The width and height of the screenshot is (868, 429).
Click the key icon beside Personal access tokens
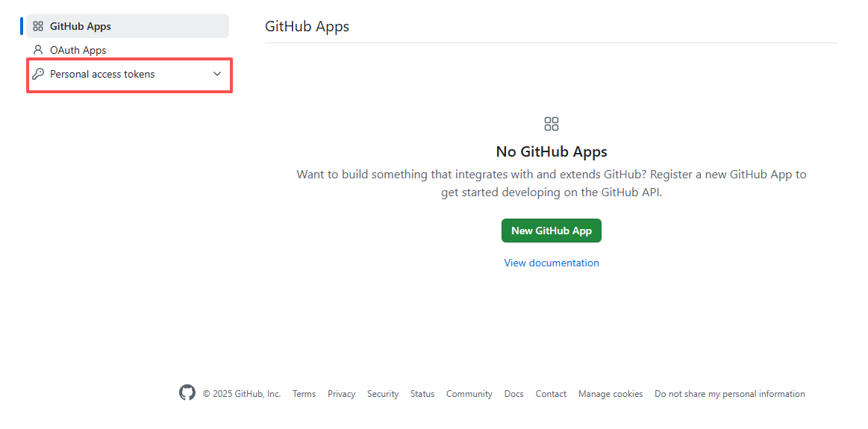38,74
